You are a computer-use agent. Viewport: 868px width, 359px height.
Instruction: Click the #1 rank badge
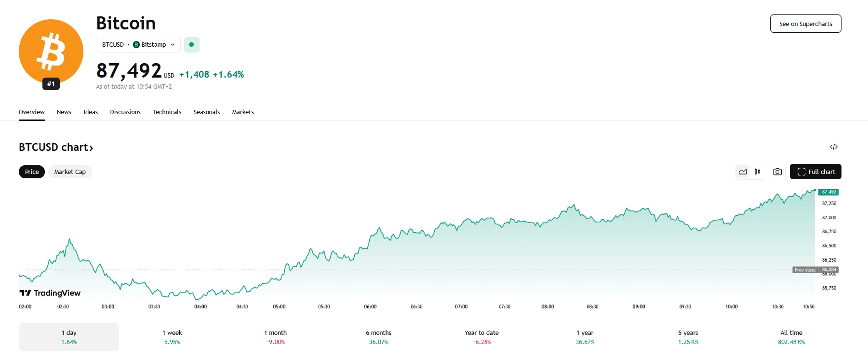click(x=51, y=84)
